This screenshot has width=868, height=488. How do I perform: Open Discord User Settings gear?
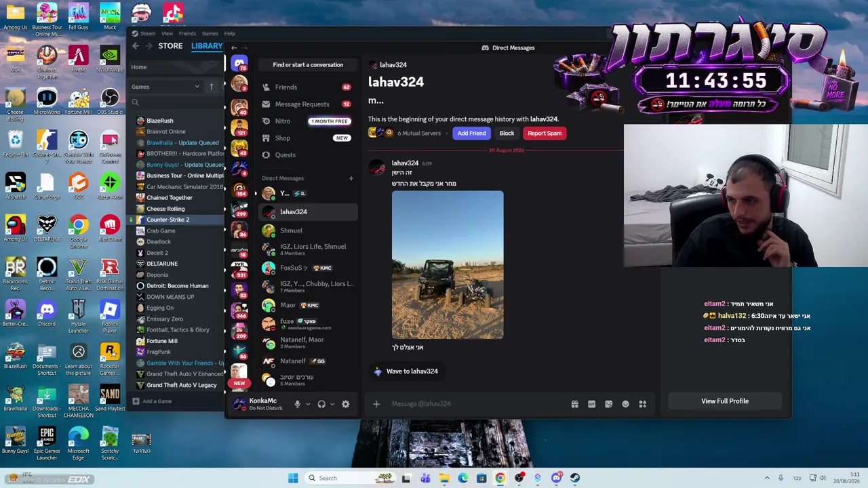pos(345,404)
